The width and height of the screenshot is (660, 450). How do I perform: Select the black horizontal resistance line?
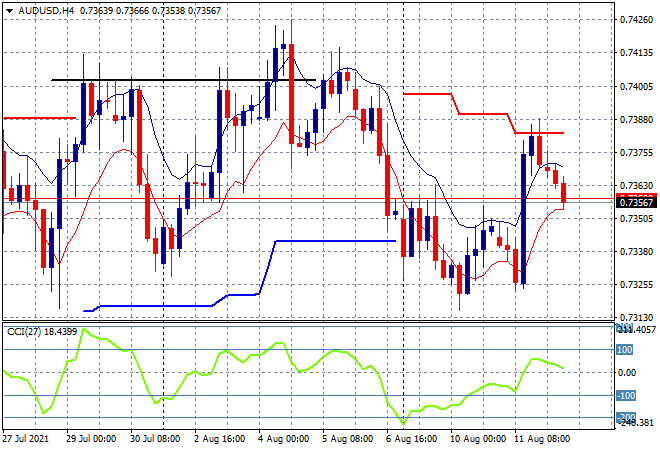(183, 80)
